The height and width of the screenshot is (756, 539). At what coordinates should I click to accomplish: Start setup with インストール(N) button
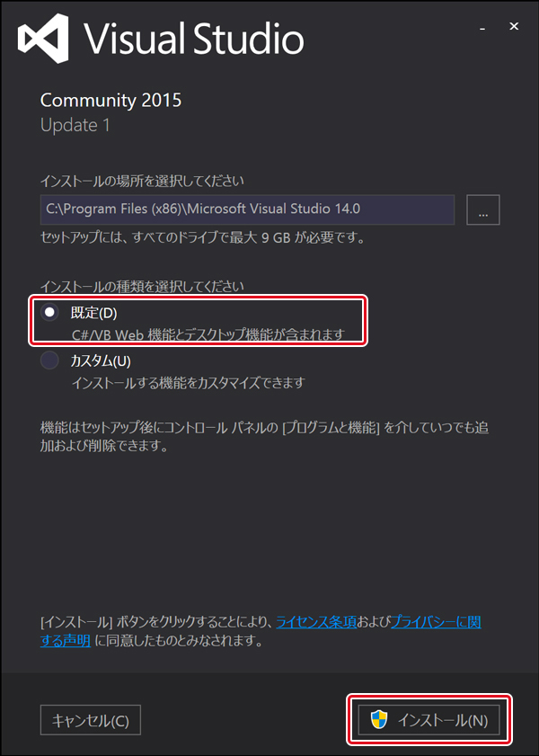429,720
